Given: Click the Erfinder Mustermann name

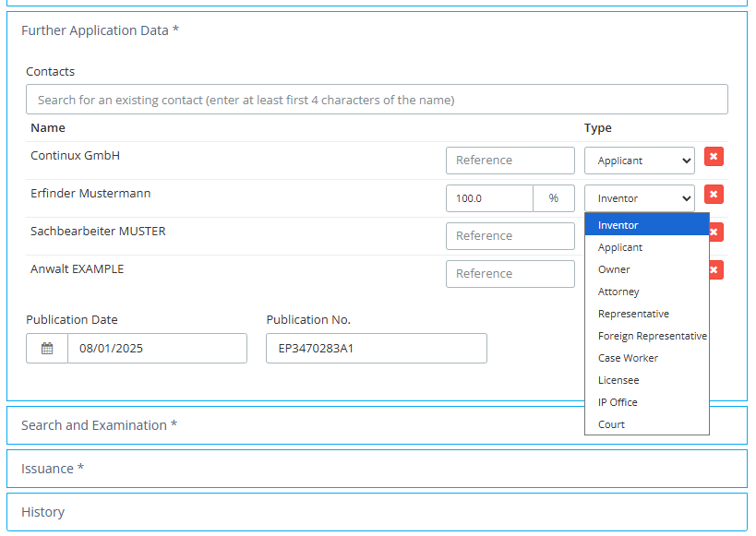Looking at the screenshot, I should coord(90,194).
